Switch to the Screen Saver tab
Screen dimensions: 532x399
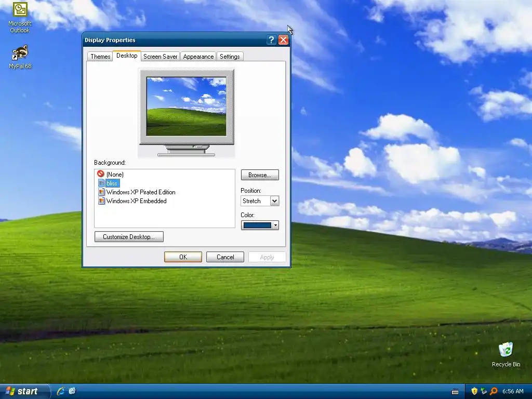pos(160,57)
